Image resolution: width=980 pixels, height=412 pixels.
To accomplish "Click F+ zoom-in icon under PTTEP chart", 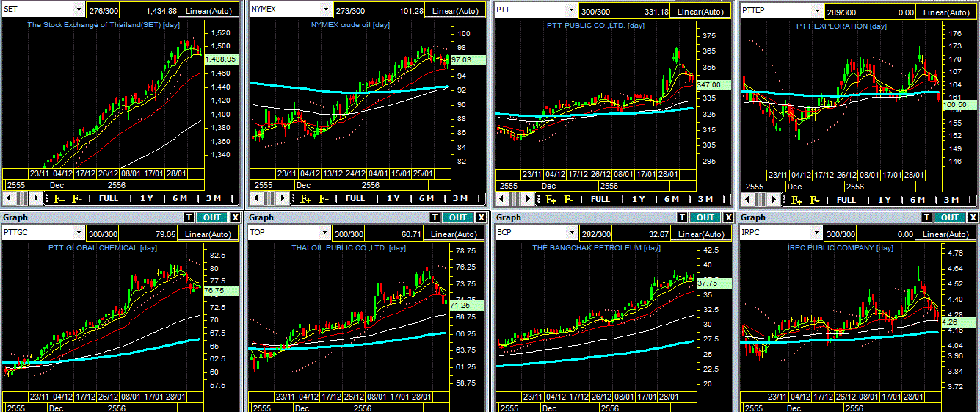I will (x=796, y=199).
